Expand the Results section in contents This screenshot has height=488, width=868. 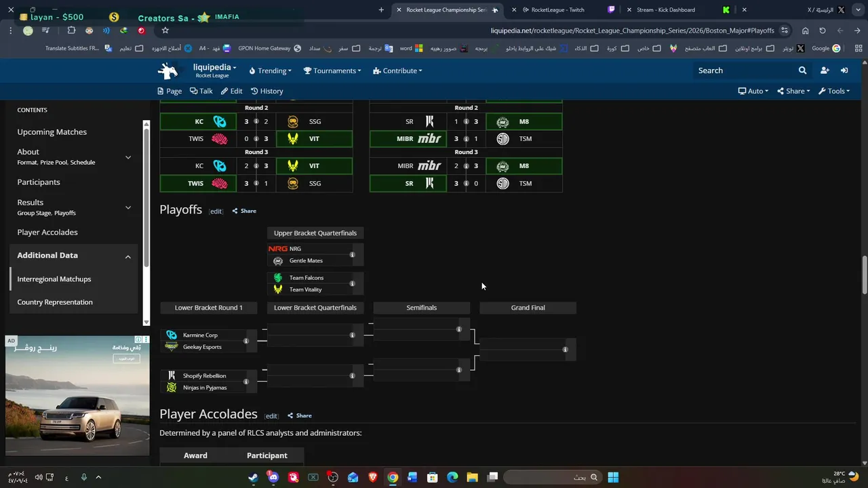pyautogui.click(x=127, y=207)
